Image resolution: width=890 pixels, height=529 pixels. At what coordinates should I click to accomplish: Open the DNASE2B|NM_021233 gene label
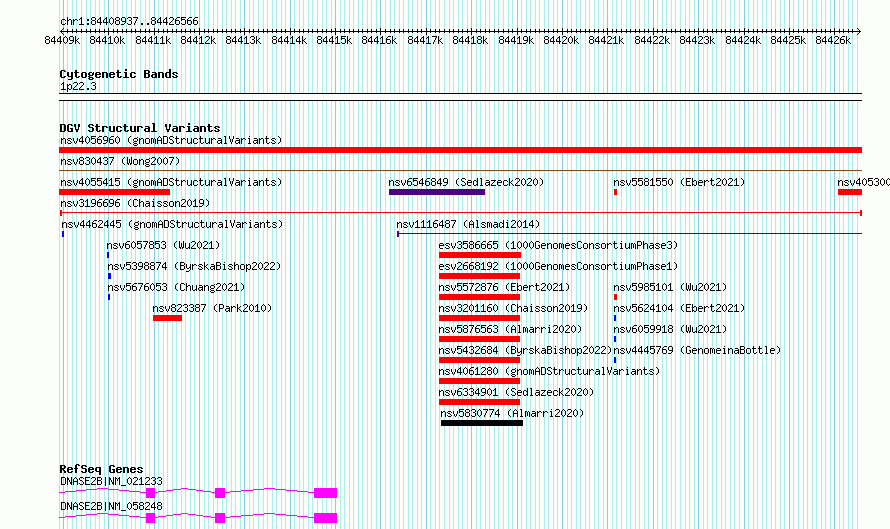[111, 481]
